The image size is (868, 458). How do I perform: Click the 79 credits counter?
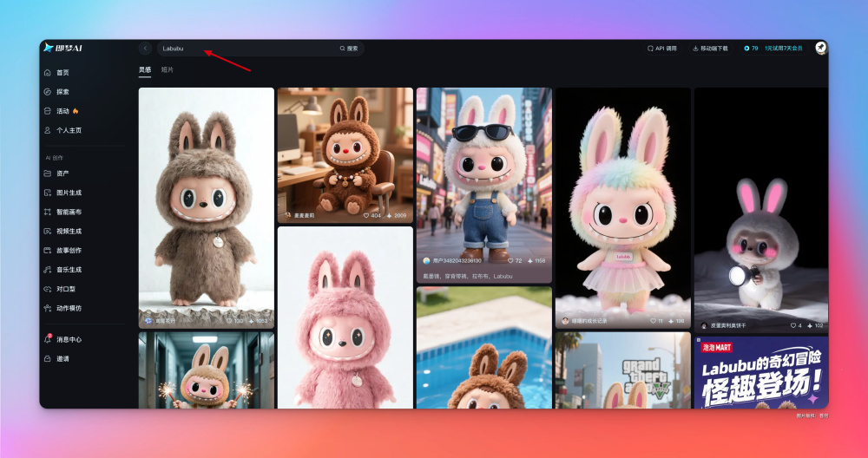click(x=751, y=49)
